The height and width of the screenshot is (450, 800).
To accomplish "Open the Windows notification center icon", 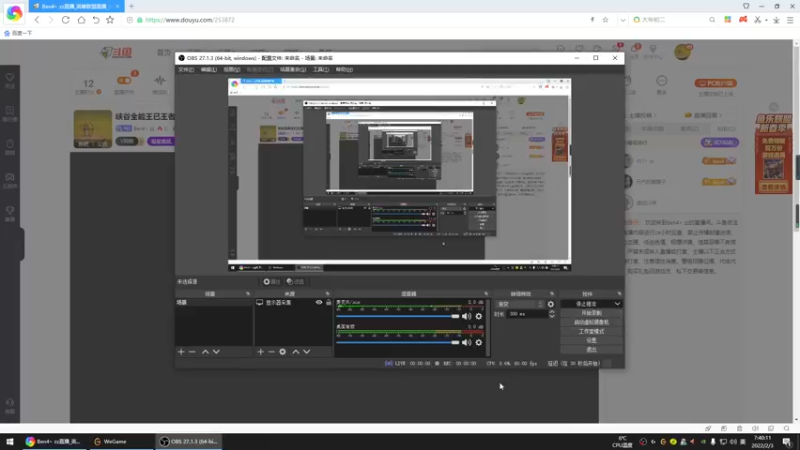I will [787, 442].
